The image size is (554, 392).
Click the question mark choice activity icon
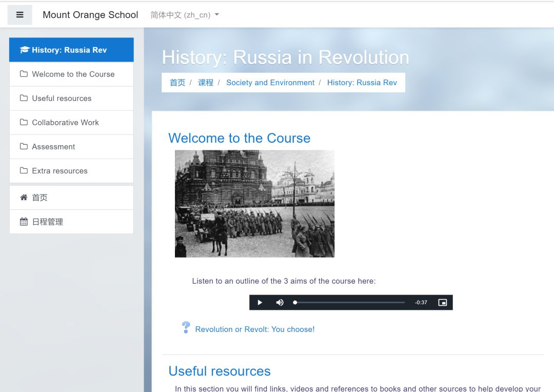[x=186, y=328]
